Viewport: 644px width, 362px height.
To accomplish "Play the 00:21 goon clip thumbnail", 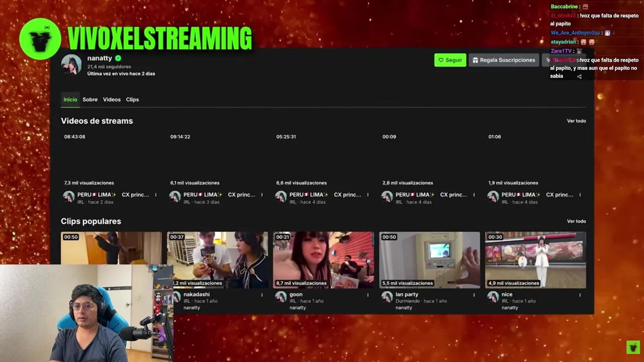I will [324, 260].
